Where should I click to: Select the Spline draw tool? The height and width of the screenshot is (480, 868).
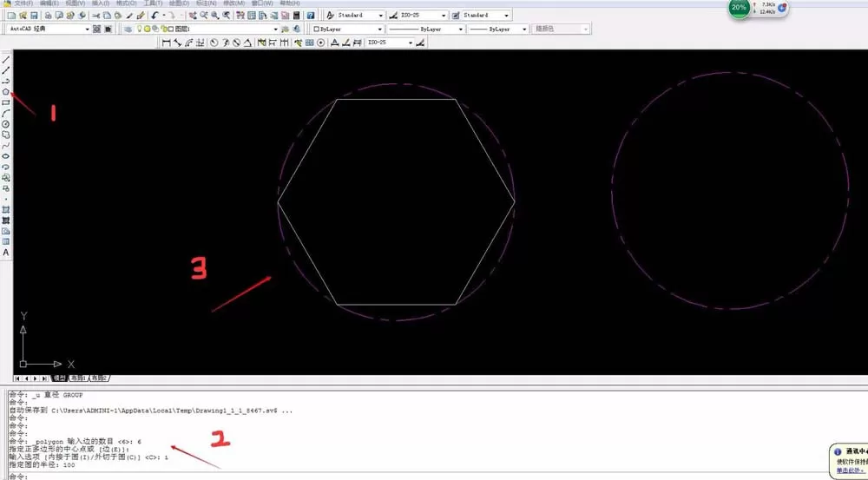click(x=5, y=146)
